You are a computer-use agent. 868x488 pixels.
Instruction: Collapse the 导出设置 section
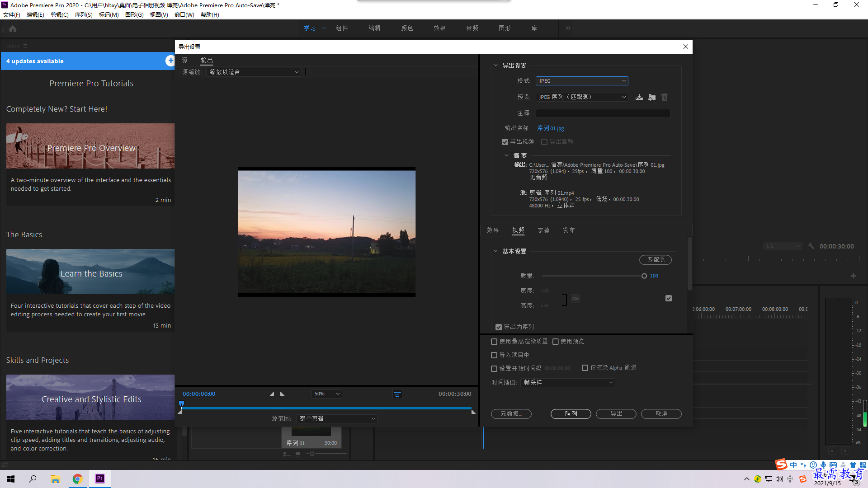coord(495,66)
